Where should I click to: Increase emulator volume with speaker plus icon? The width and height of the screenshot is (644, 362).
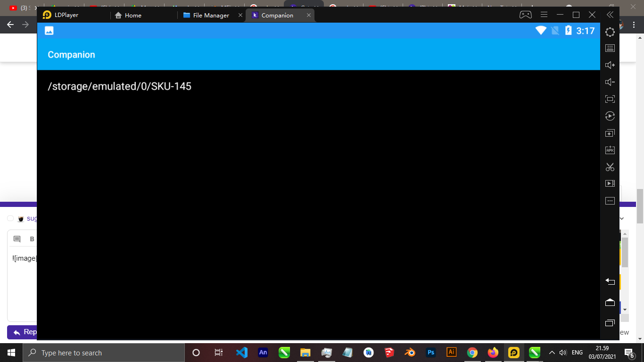pos(610,65)
